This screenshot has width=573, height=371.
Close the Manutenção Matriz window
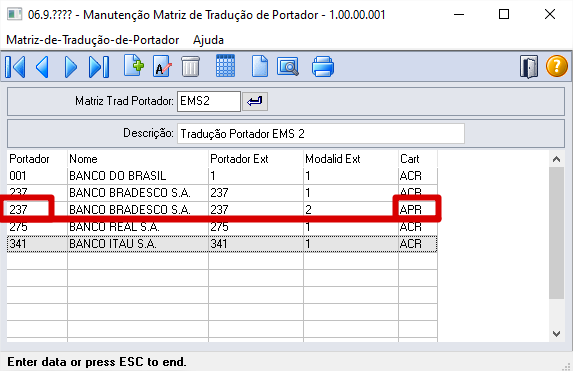point(550,15)
